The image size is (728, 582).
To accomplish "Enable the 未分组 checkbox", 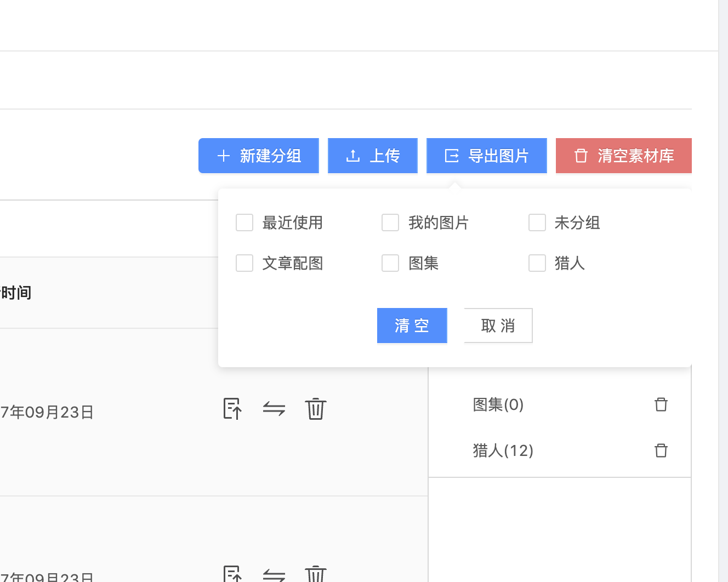I will tap(537, 222).
